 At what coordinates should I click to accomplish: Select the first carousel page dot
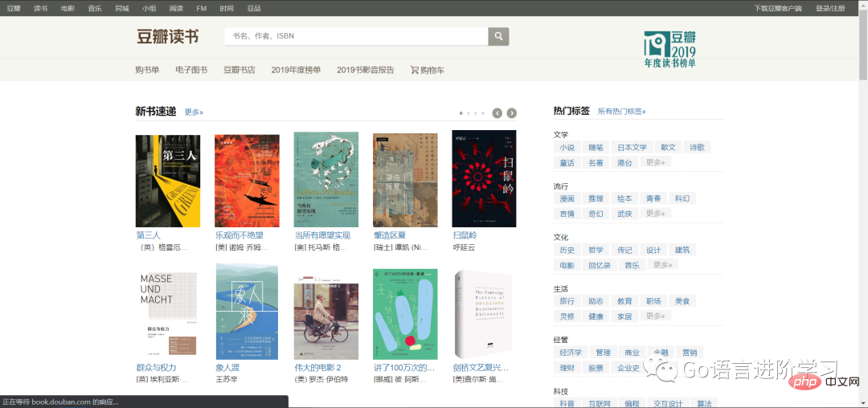[461, 113]
